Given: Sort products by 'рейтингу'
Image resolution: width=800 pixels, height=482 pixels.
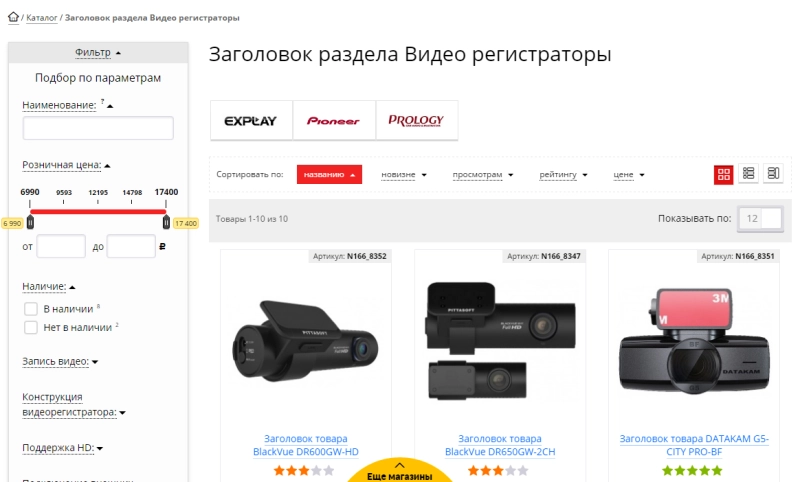Looking at the screenshot, I should (x=563, y=174).
